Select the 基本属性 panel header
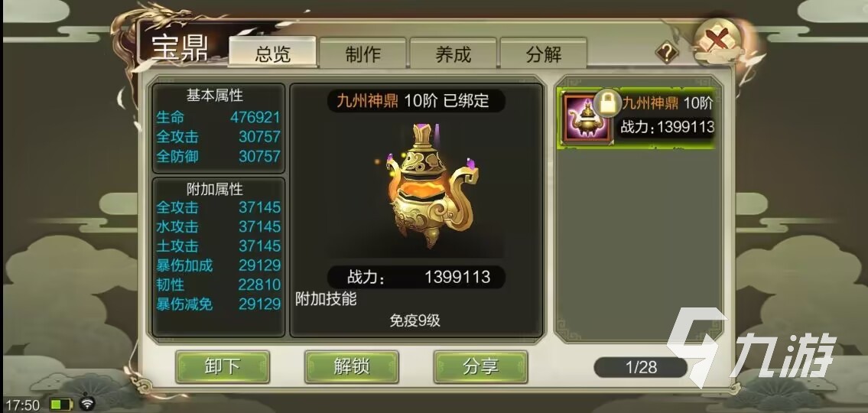The height and width of the screenshot is (413, 868). coord(215,96)
